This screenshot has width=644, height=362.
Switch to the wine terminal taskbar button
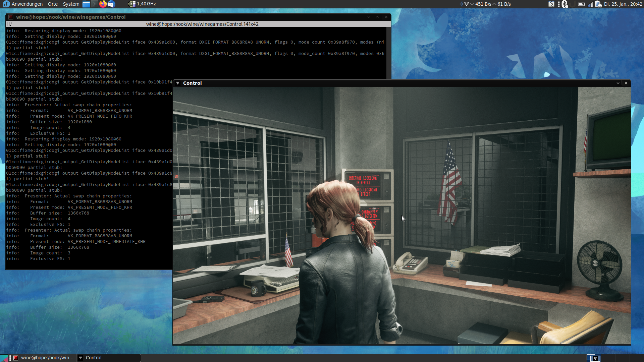point(44,358)
